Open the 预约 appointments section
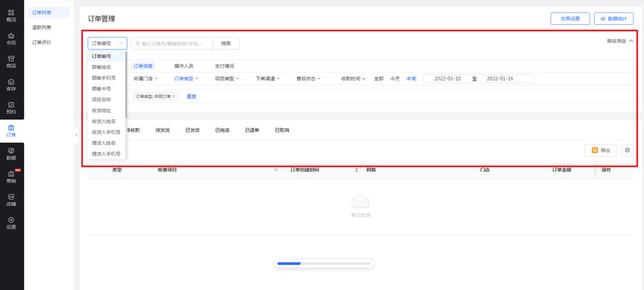 click(11, 108)
